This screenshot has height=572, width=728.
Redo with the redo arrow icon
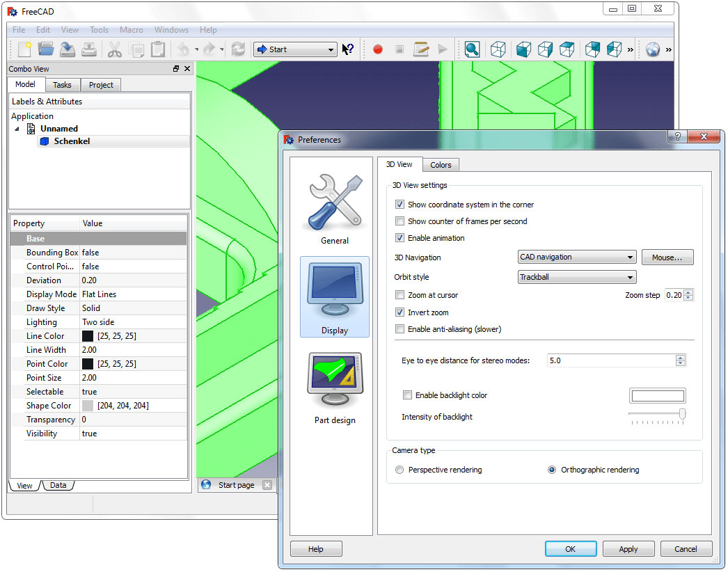pos(209,49)
